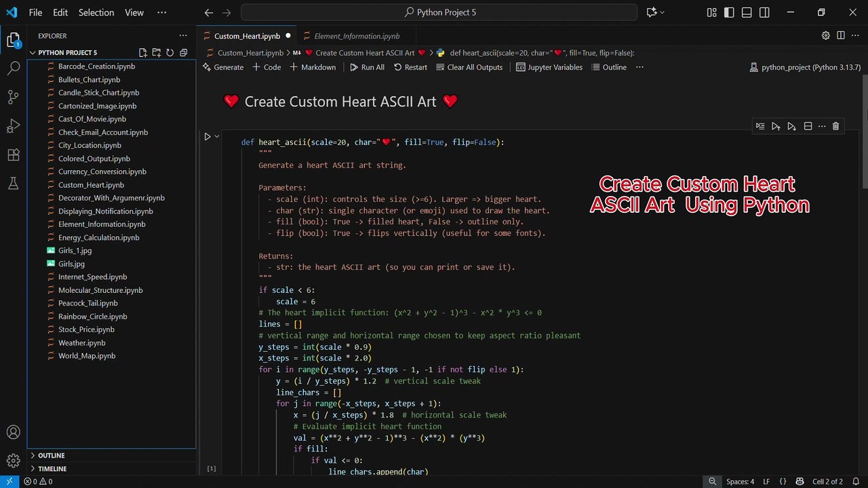This screenshot has width=868, height=488.
Task: Toggle the bottom panel layout button
Action: pos(747,12)
